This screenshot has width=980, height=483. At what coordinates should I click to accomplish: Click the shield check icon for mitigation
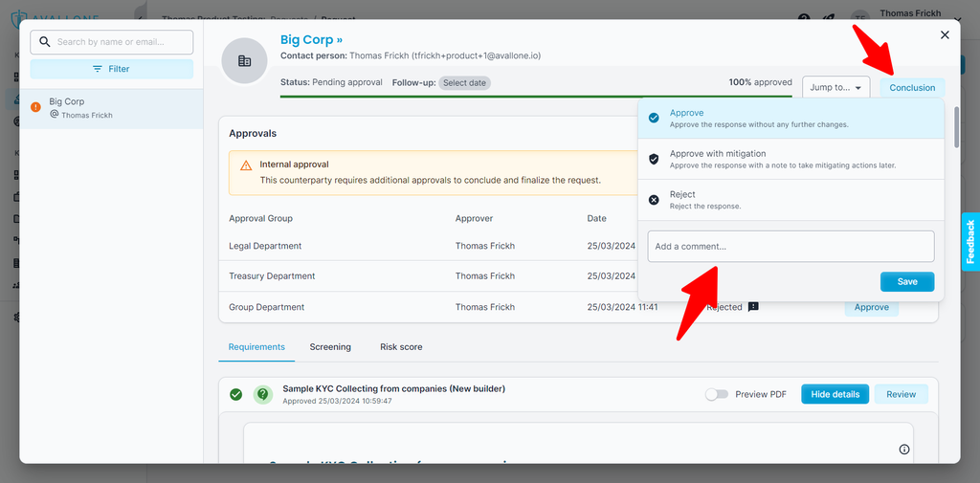(654, 160)
